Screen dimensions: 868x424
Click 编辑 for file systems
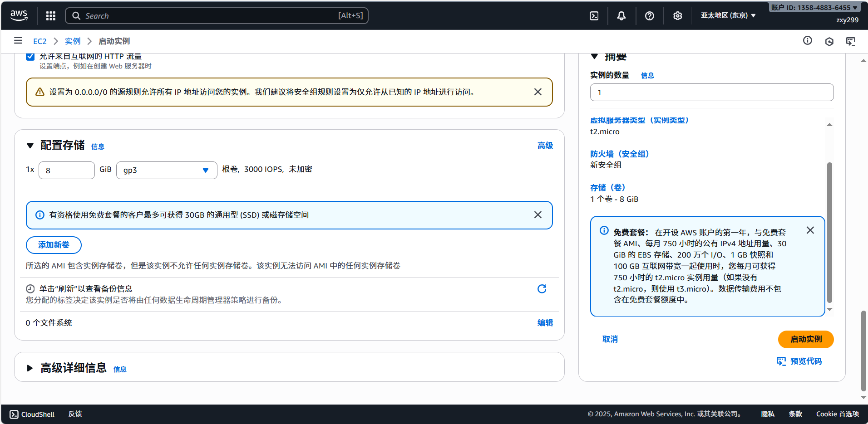click(x=545, y=323)
